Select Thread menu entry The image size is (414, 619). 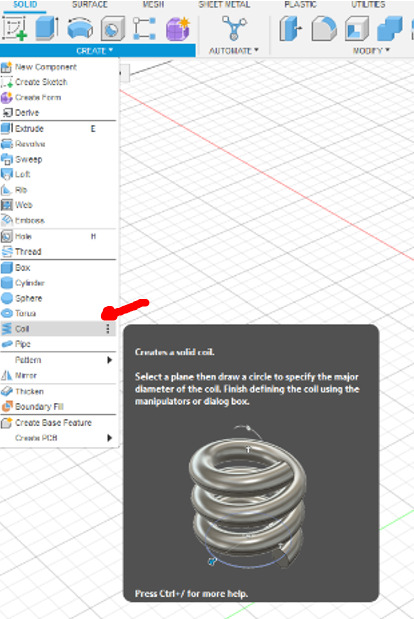tap(58, 251)
